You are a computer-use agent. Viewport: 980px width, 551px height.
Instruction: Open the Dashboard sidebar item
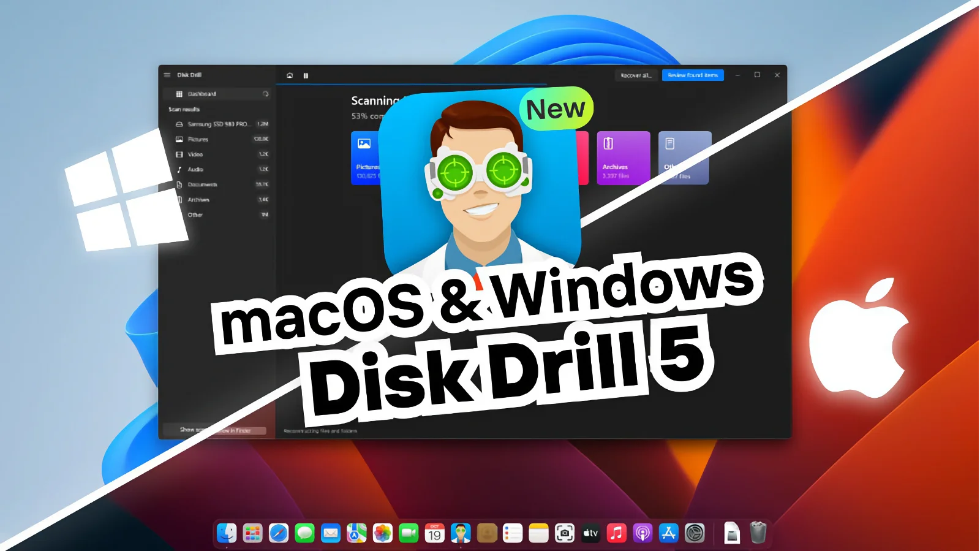(217, 94)
